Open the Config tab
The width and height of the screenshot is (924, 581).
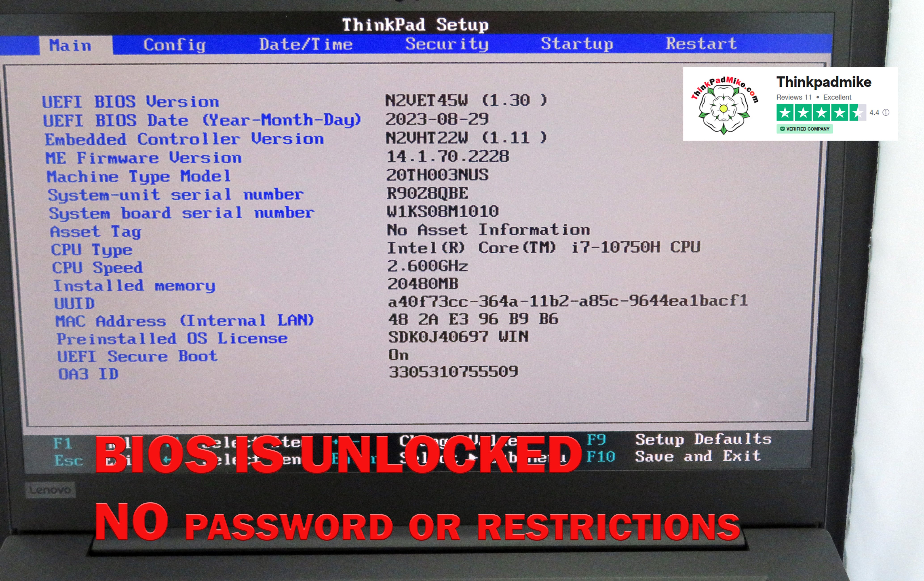(175, 45)
